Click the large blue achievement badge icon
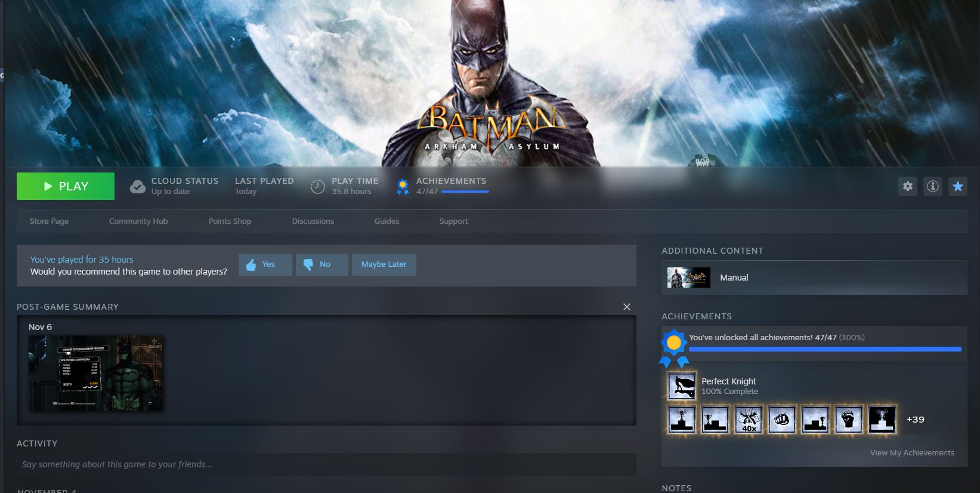This screenshot has width=980, height=493. point(674,348)
